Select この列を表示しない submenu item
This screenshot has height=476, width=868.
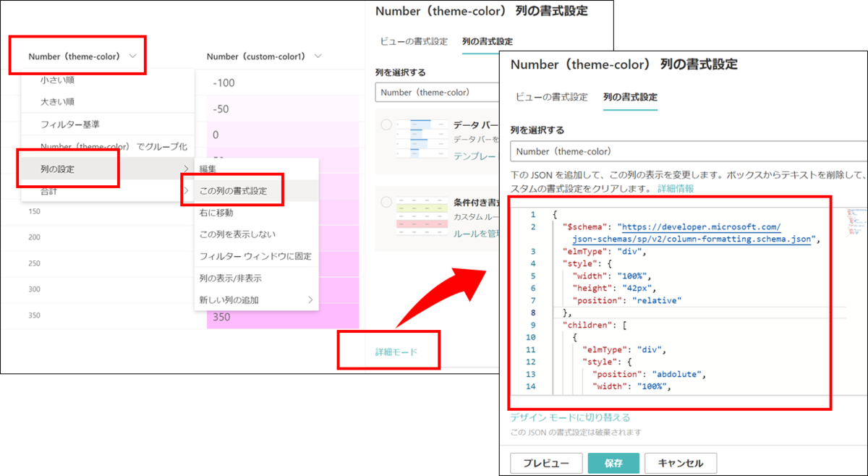(237, 234)
